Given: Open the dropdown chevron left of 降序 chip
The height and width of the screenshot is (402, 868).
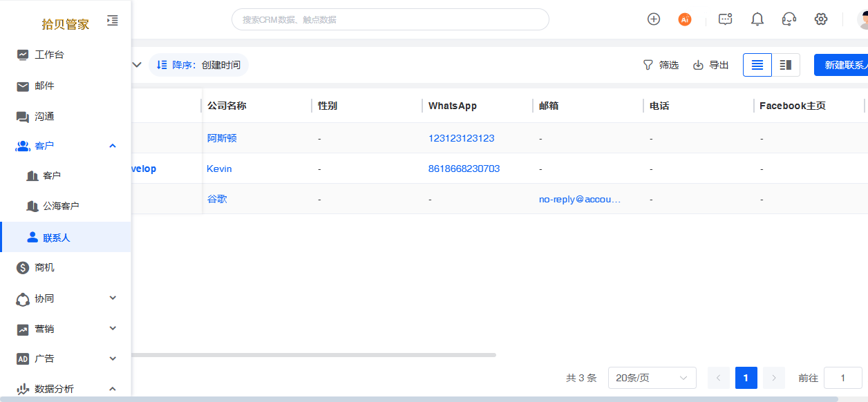Looking at the screenshot, I should click(137, 65).
